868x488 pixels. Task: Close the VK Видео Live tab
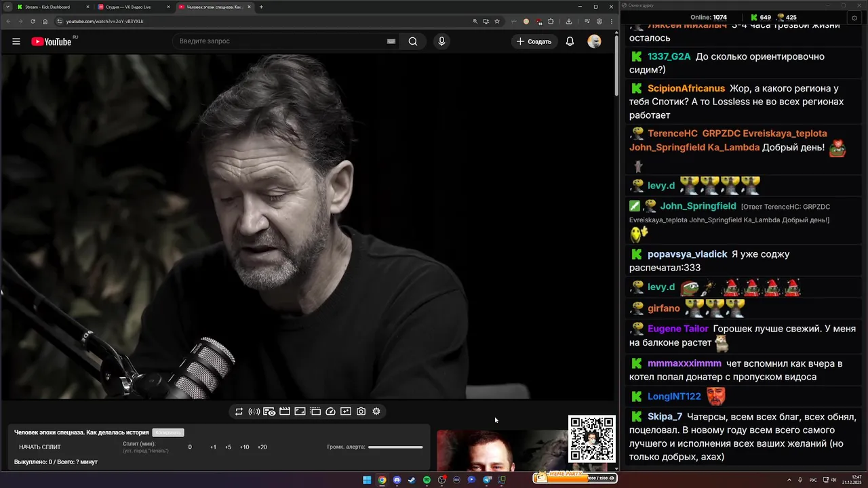click(x=168, y=7)
